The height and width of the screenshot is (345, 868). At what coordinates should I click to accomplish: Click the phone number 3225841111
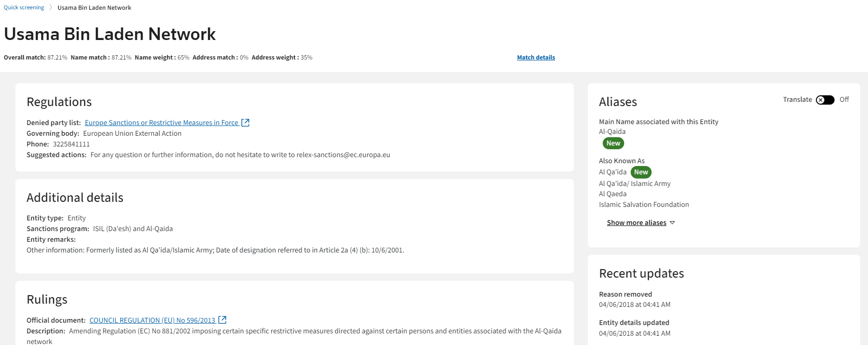pyautogui.click(x=71, y=144)
